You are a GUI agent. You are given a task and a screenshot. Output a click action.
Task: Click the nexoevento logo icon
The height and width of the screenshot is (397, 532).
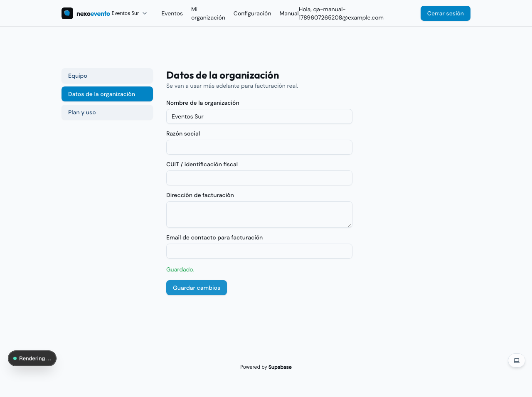pos(67,13)
